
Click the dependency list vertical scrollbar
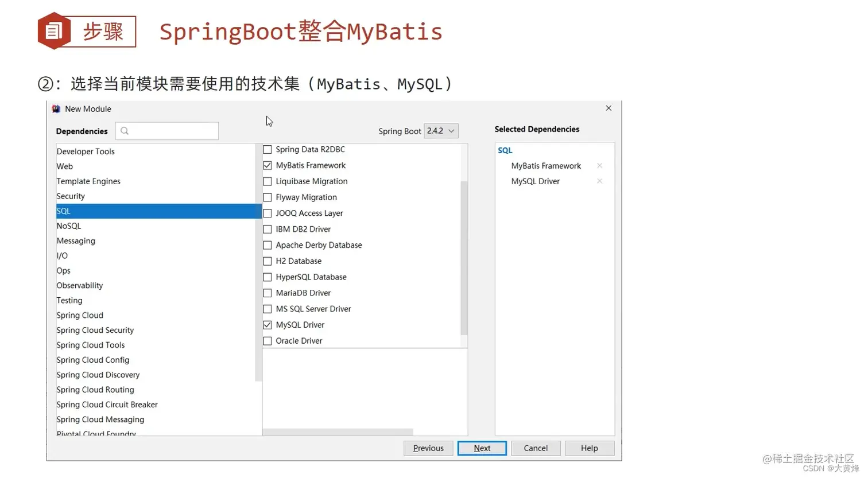(464, 258)
